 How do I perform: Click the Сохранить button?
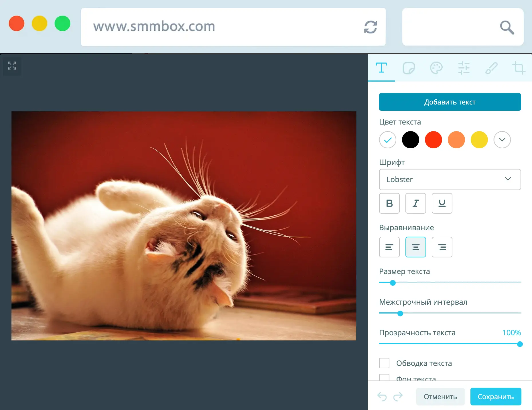point(496,397)
